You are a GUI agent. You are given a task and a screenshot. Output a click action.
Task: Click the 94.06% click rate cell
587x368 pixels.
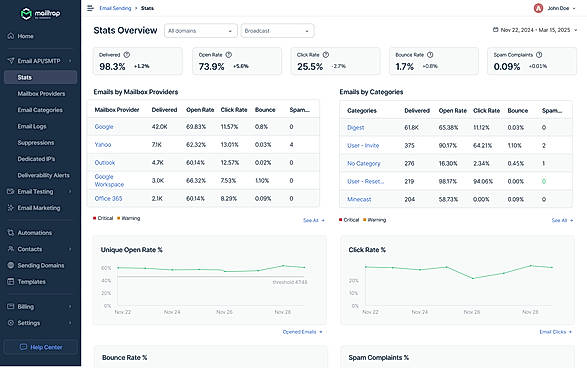[483, 181]
